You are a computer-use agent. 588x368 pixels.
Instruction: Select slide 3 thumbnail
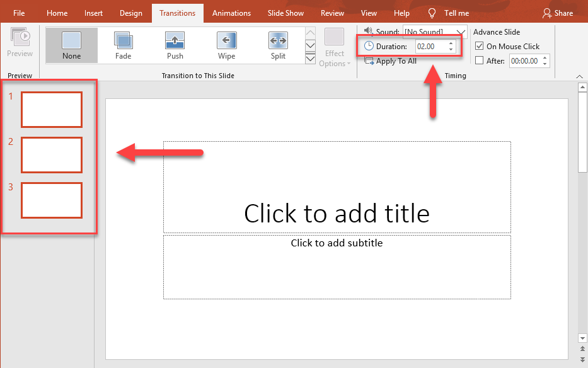[x=52, y=200]
